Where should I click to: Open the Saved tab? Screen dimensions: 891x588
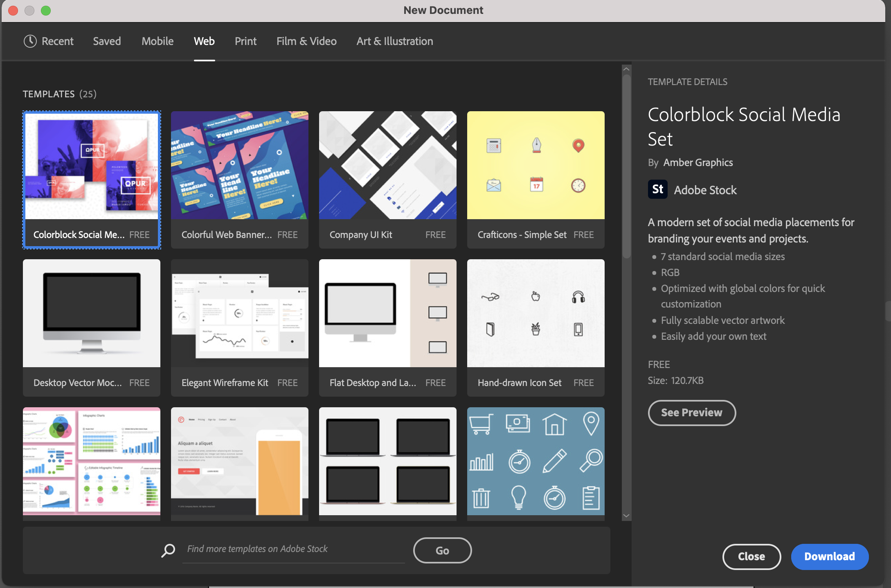(107, 41)
